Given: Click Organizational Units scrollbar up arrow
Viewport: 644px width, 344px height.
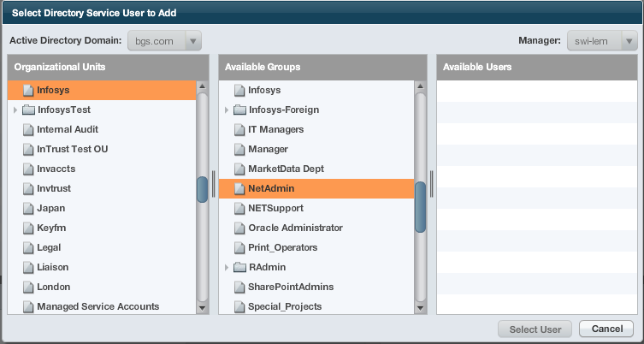Looking at the screenshot, I should pos(202,86).
